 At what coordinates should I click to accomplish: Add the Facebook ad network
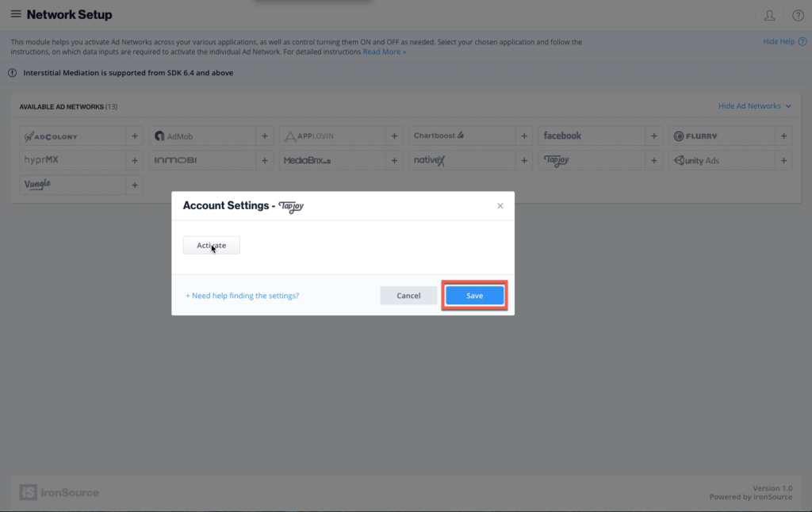pos(654,136)
